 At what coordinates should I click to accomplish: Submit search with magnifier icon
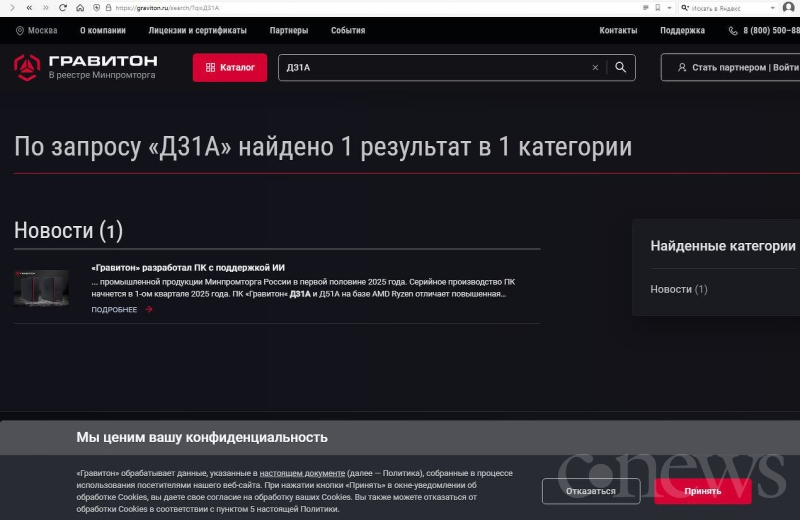[620, 67]
